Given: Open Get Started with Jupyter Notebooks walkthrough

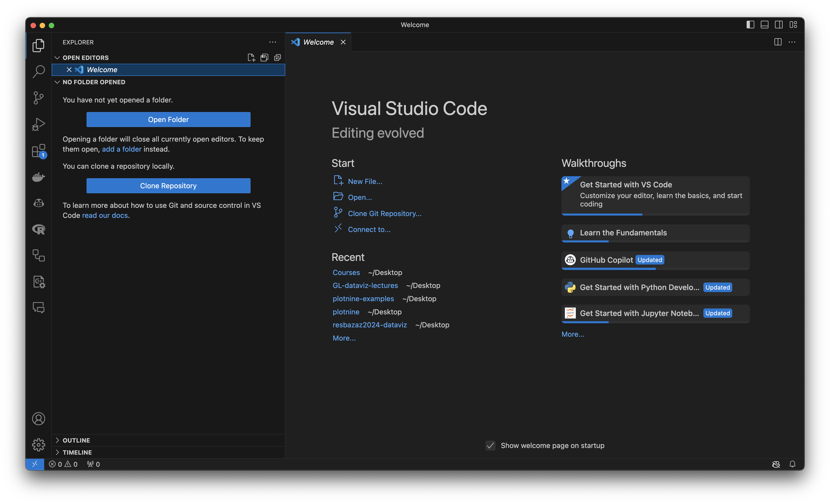Looking at the screenshot, I should pyautogui.click(x=655, y=313).
